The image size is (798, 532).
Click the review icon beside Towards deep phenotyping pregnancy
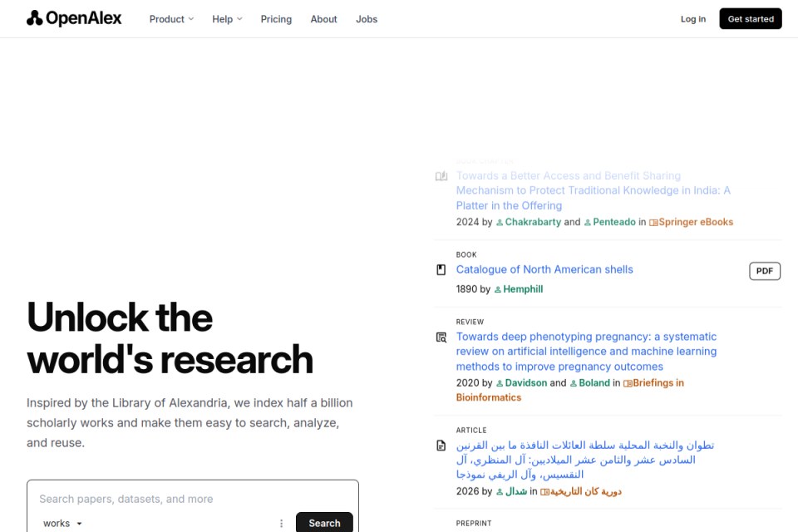click(441, 337)
